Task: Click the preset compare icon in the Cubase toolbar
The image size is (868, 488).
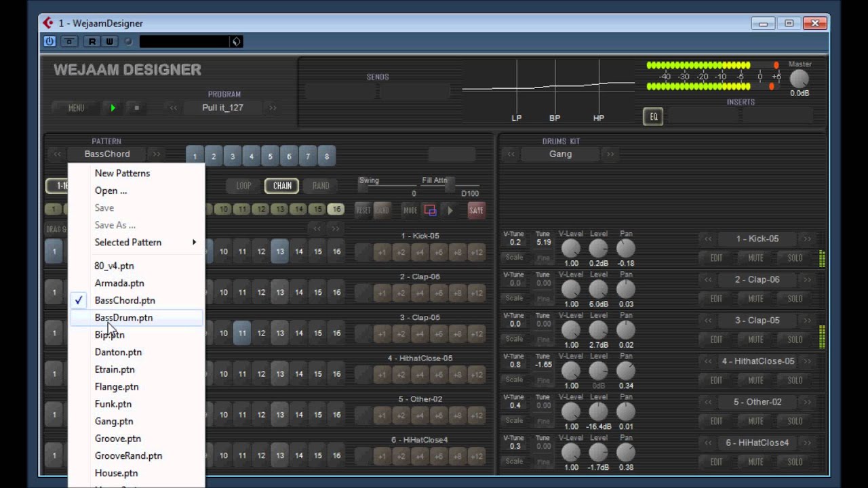Action: [69, 41]
